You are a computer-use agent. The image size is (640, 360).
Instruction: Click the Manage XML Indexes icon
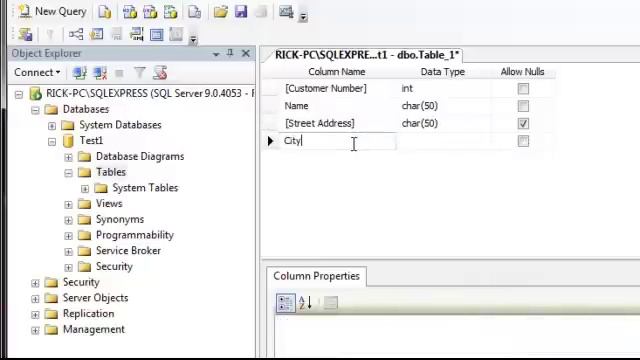click(x=136, y=34)
